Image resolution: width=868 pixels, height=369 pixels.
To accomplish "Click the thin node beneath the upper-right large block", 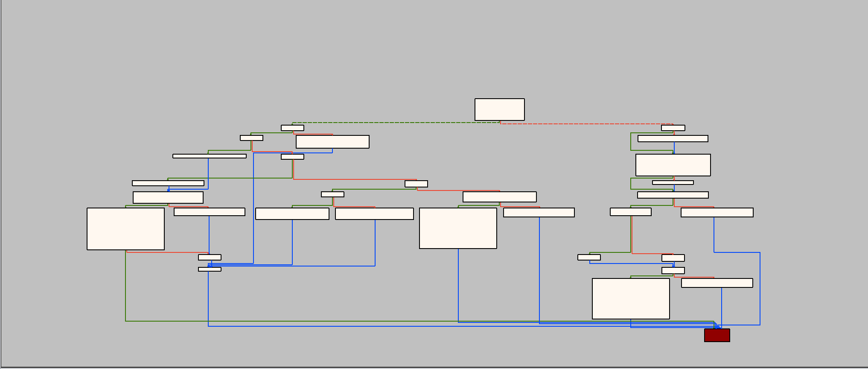I will (673, 182).
